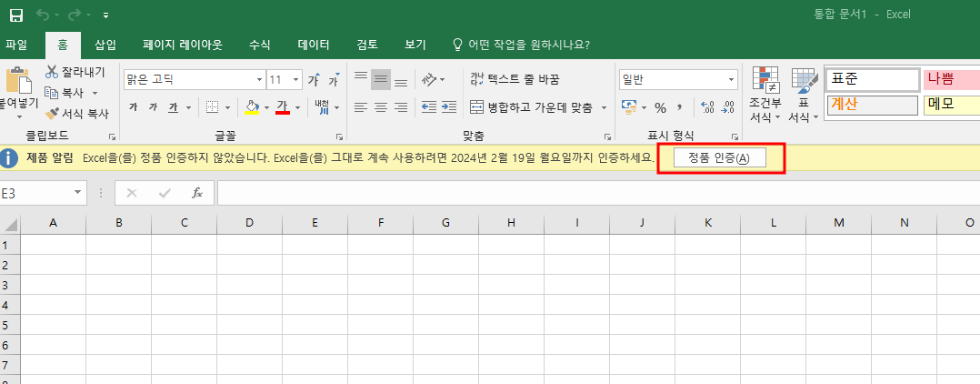Viewport: 980px width, 384px height.
Task: Switch to the 데이터 tab
Action: [314, 45]
